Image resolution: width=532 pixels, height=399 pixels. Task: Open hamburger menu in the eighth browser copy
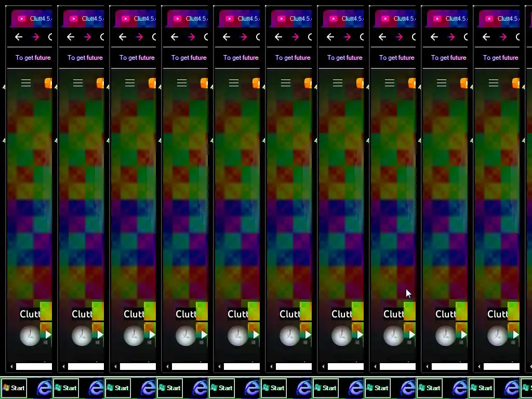tap(389, 83)
